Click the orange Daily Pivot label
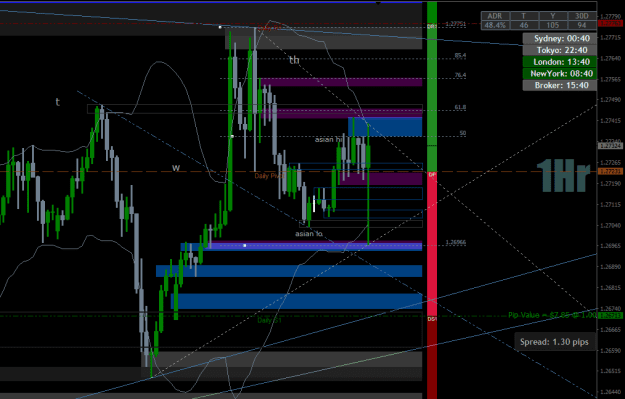 (x=269, y=176)
